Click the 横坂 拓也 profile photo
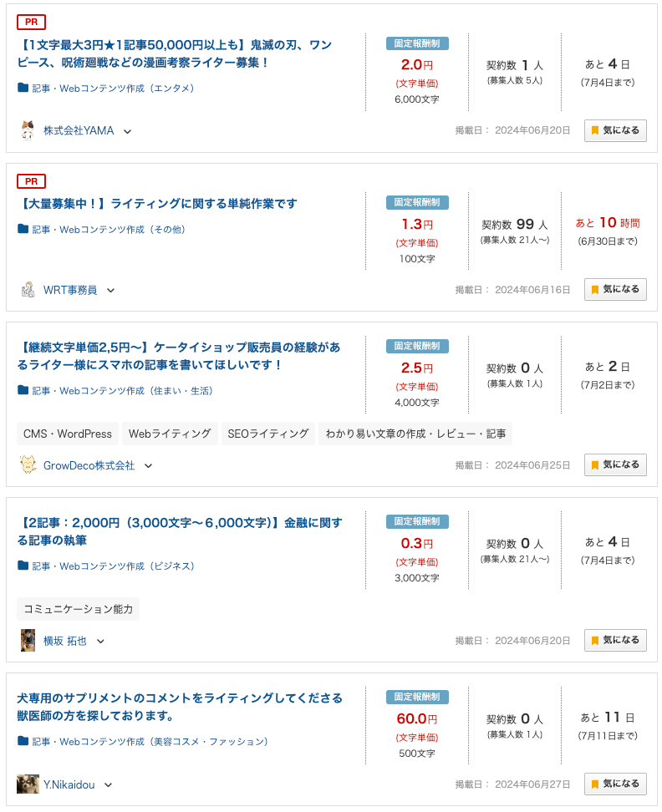This screenshot has width=662, height=812. pyautogui.click(x=28, y=641)
